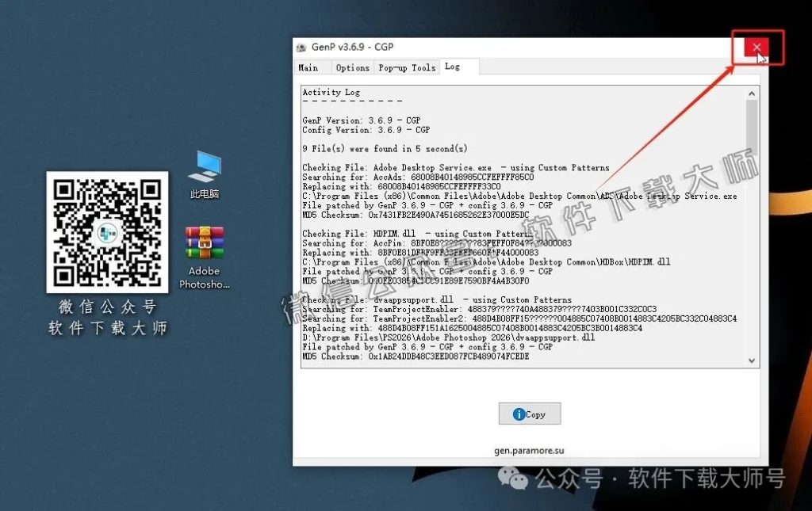This screenshot has height=511, width=812.
Task: Open the Options tab
Action: [352, 67]
